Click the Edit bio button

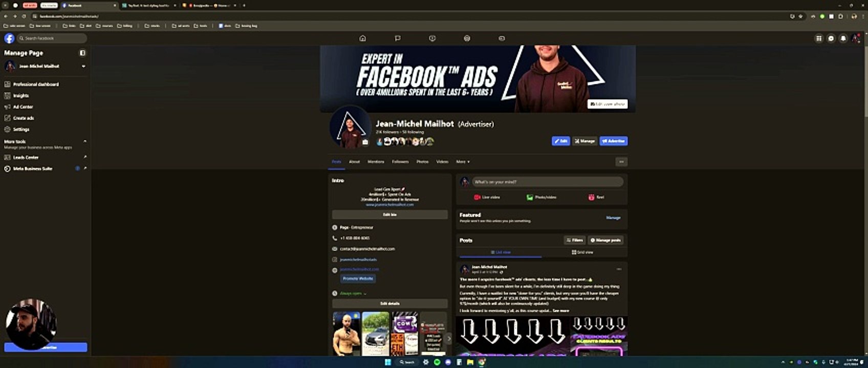389,215
